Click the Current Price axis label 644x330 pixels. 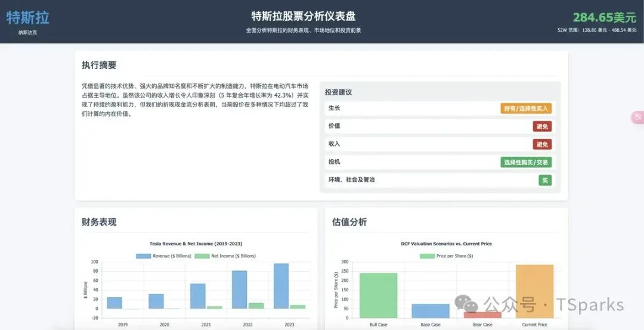pyautogui.click(x=535, y=325)
